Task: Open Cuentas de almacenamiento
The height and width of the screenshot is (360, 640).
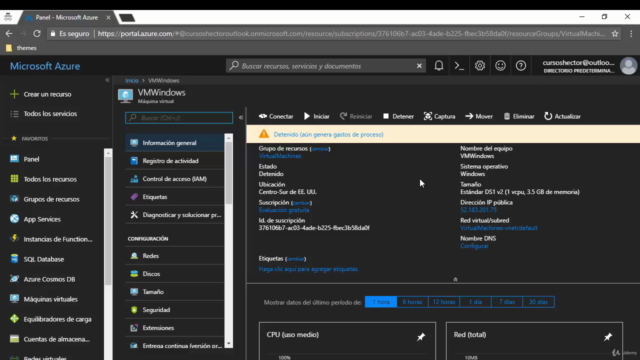Action: (50, 339)
